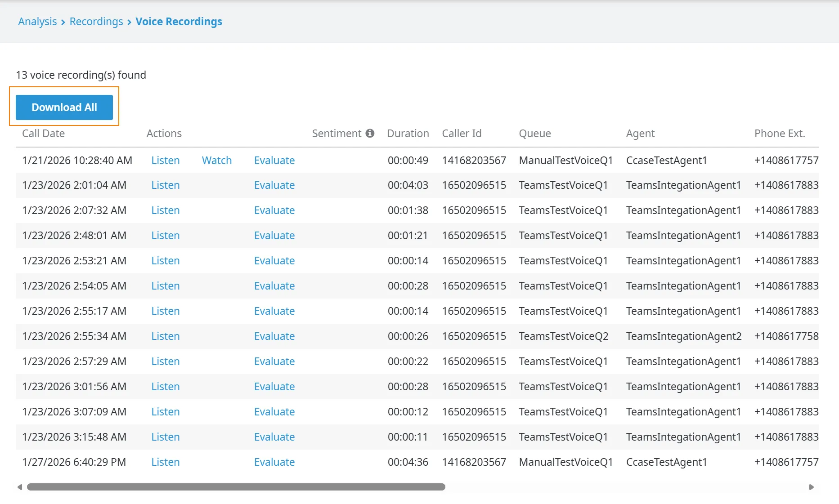Click the Sentiment info icon
This screenshot has height=504, width=839.
[x=370, y=134]
